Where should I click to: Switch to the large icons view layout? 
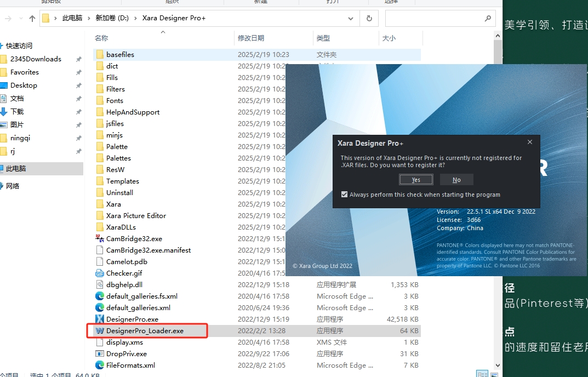point(495,374)
